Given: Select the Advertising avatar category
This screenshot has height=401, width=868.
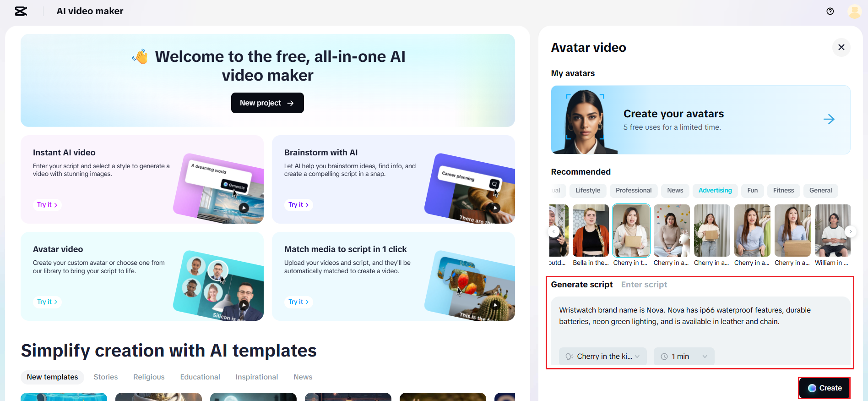Looking at the screenshot, I should point(715,191).
